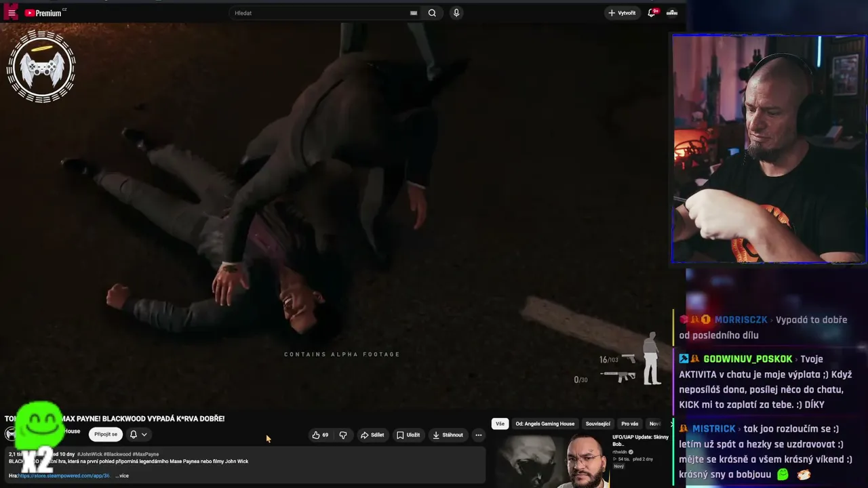Save video using Uložit button
Screen dimensions: 868x488
tap(408, 435)
